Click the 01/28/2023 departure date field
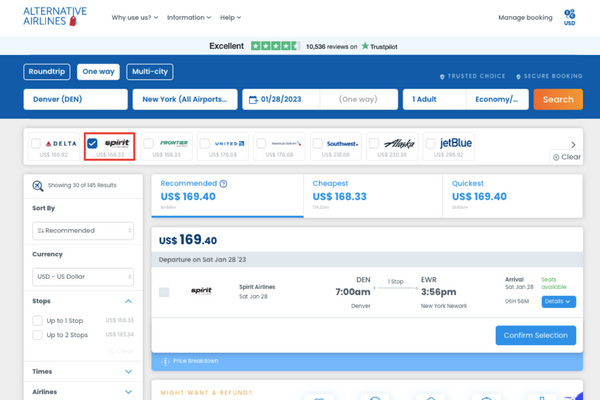 [x=281, y=100]
